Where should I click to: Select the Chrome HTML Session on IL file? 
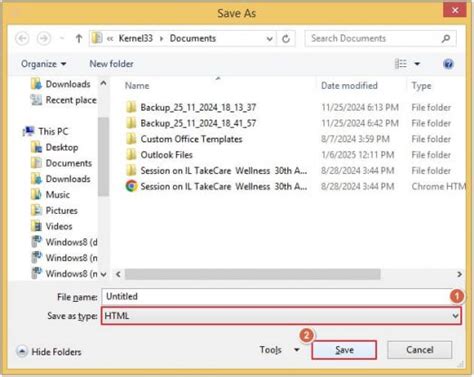[x=216, y=186]
